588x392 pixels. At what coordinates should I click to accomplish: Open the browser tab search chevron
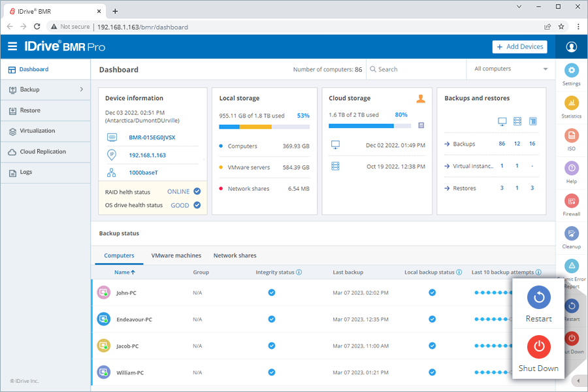click(519, 7)
